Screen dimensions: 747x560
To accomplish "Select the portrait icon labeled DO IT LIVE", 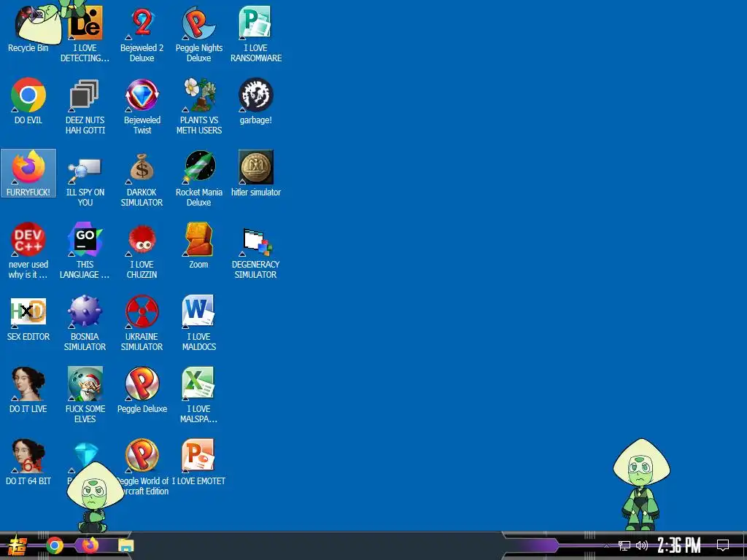I will click(28, 389).
